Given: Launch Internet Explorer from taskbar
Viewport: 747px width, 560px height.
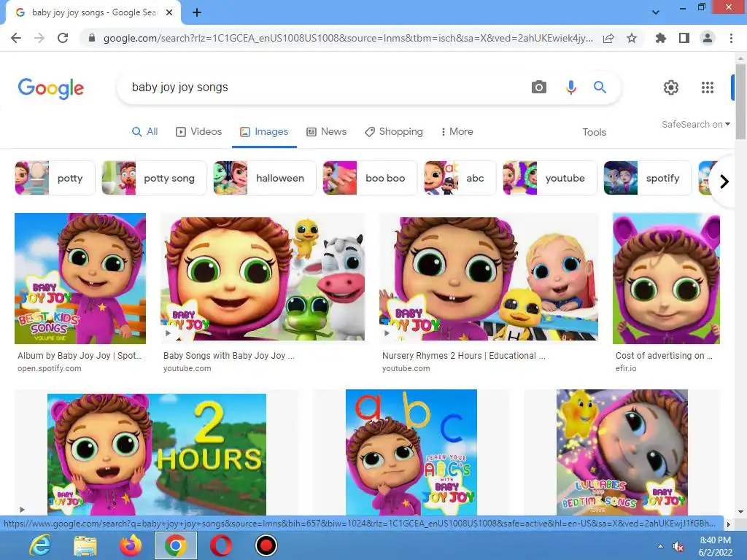Looking at the screenshot, I should click(40, 545).
